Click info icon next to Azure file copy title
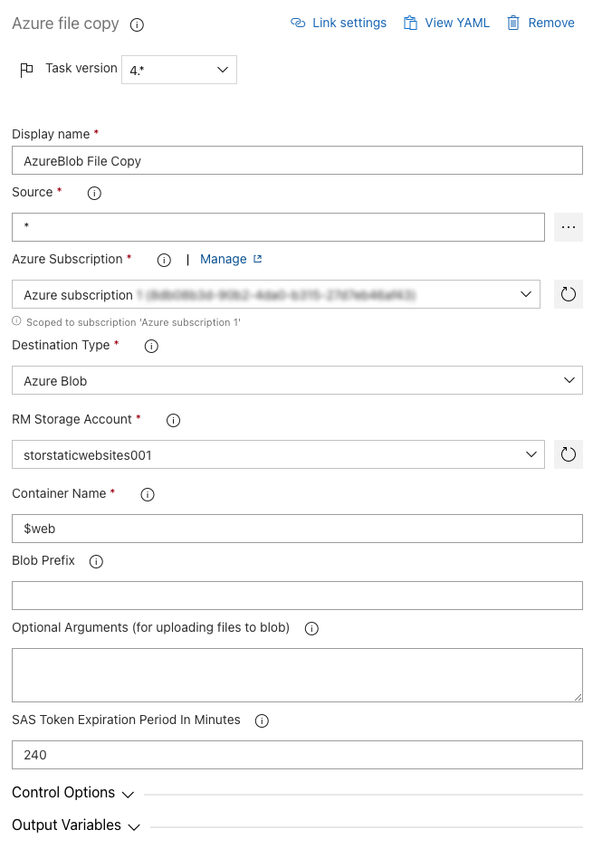593x868 pixels. tap(137, 24)
